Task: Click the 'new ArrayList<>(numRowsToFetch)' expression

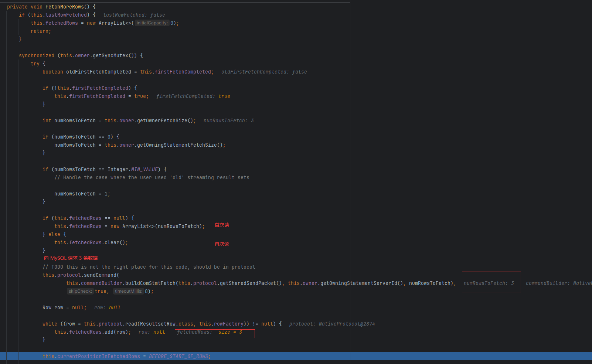Action: coord(156,226)
